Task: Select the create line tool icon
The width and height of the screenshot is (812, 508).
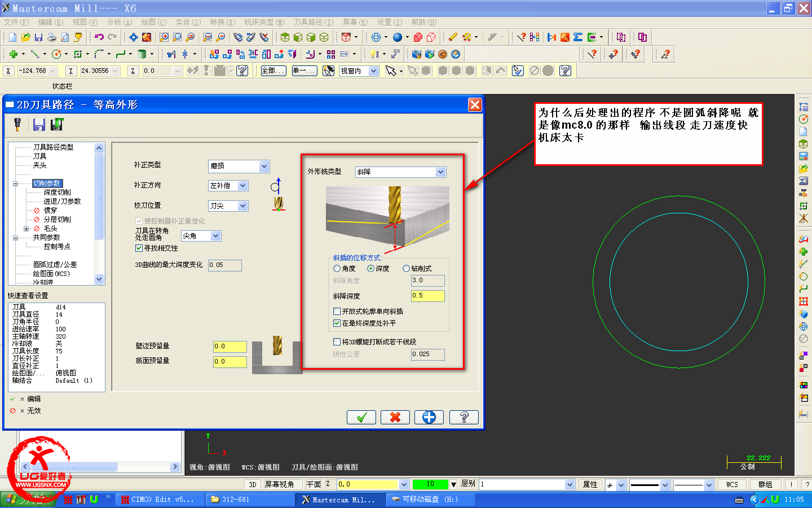Action: click(34, 54)
